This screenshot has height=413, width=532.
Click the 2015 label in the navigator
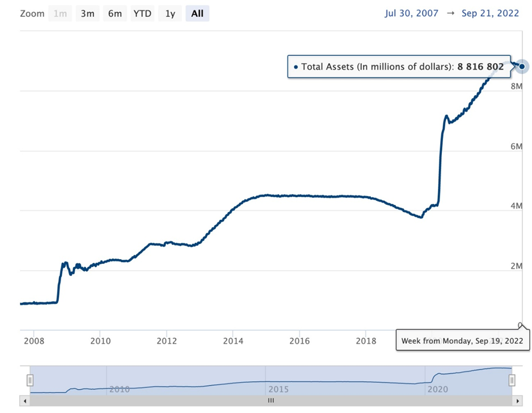pyautogui.click(x=280, y=389)
